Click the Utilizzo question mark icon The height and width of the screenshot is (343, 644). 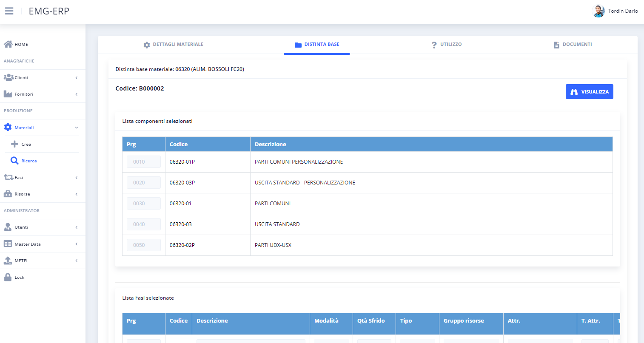coord(434,45)
